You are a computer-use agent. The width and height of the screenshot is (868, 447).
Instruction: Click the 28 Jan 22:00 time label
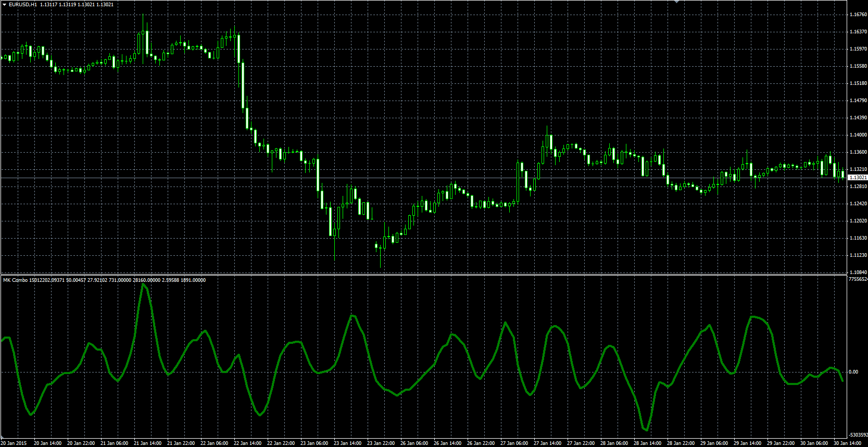[681, 443]
